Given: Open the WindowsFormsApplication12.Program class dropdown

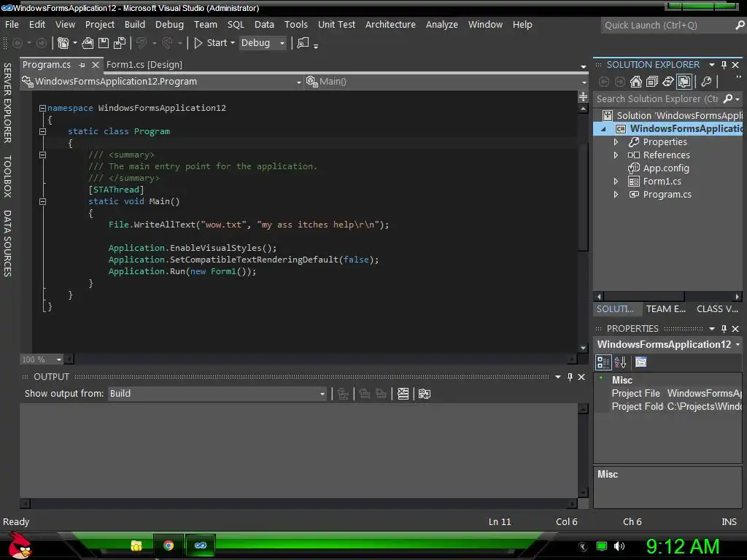Looking at the screenshot, I should click(298, 82).
